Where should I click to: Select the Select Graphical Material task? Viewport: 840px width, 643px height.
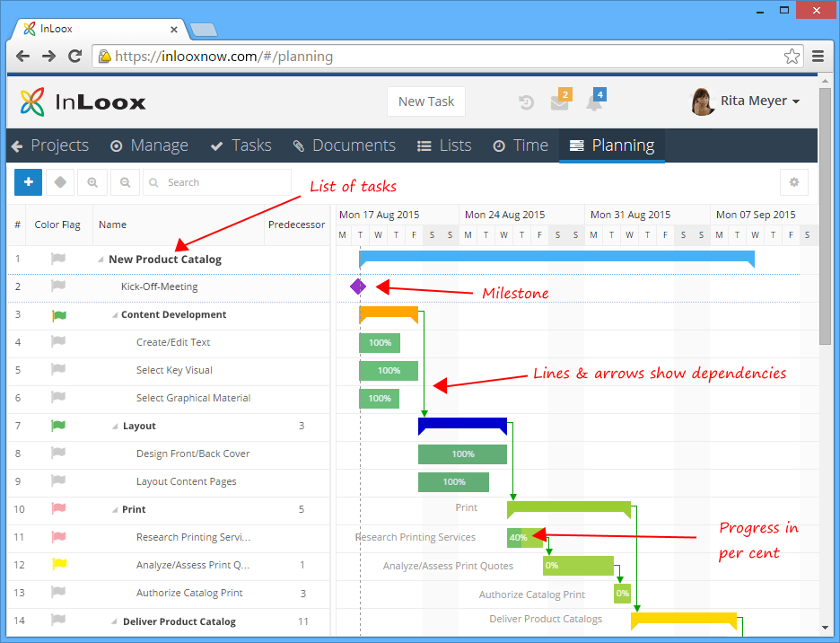tap(193, 398)
